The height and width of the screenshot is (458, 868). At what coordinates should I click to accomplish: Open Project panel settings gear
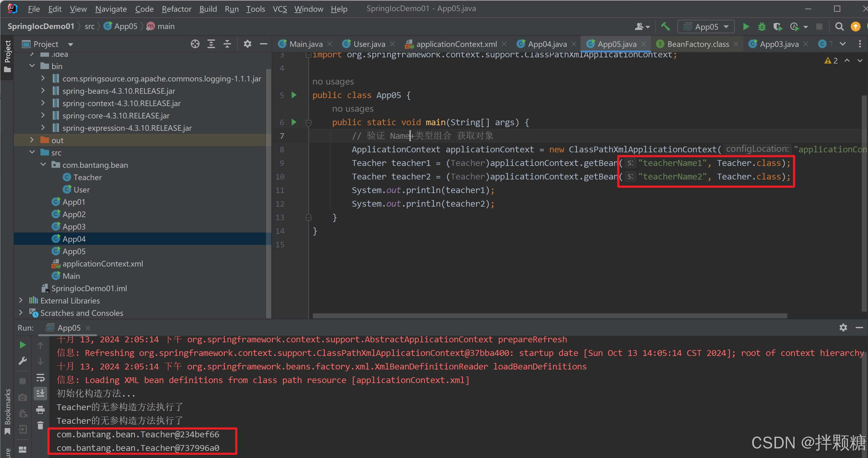[x=248, y=44]
